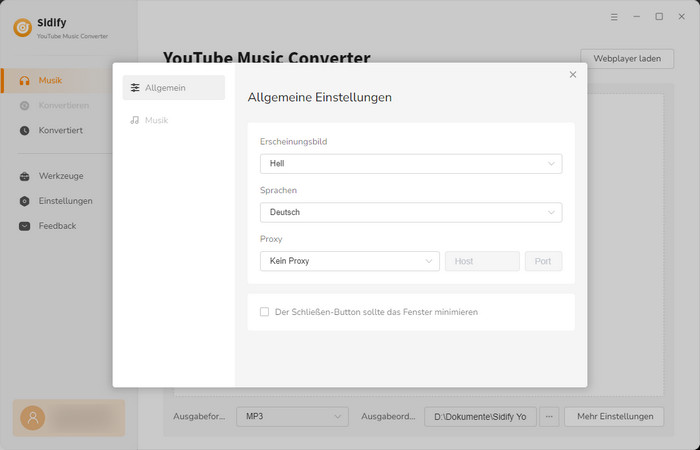Click the Allgemeine Einstellungen heading
Image resolution: width=700 pixels, height=450 pixels.
click(320, 97)
